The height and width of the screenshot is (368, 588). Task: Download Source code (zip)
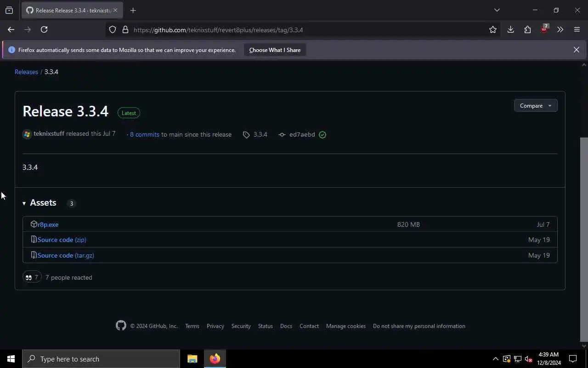point(62,240)
